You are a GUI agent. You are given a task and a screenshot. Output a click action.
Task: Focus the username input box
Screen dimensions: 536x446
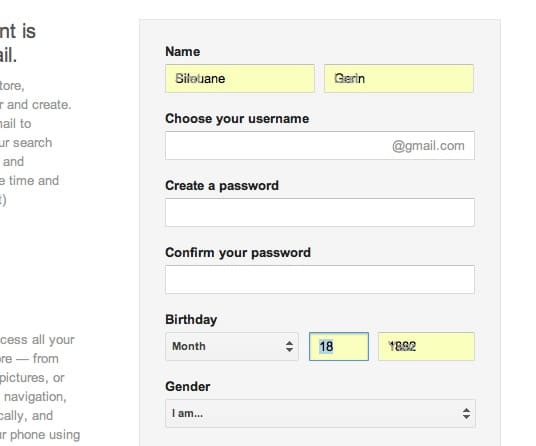click(x=320, y=145)
